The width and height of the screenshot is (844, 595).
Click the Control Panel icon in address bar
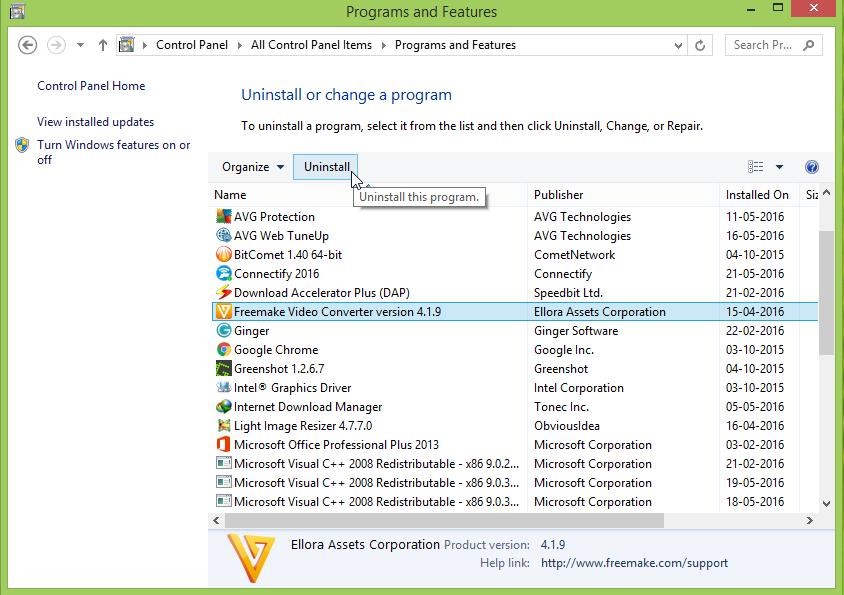point(126,45)
